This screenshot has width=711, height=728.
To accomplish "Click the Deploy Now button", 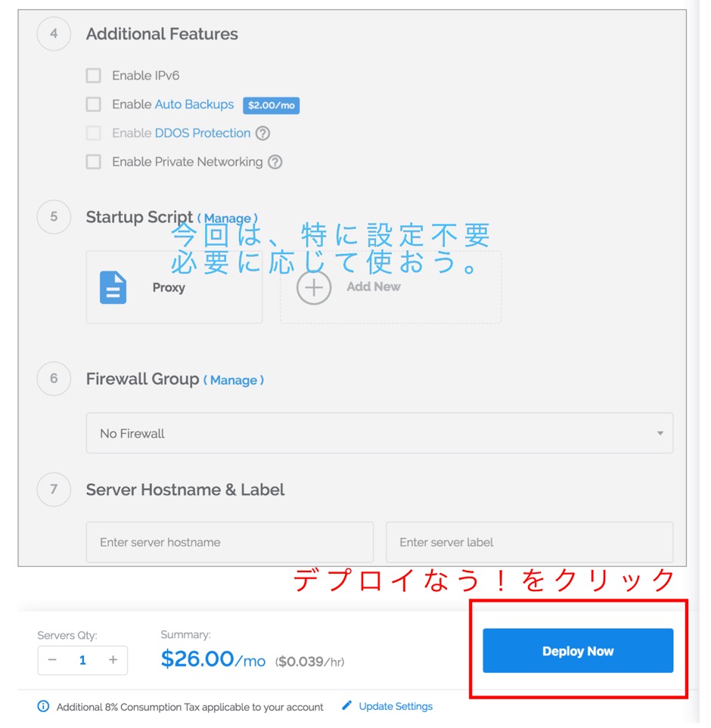I will pos(578,651).
